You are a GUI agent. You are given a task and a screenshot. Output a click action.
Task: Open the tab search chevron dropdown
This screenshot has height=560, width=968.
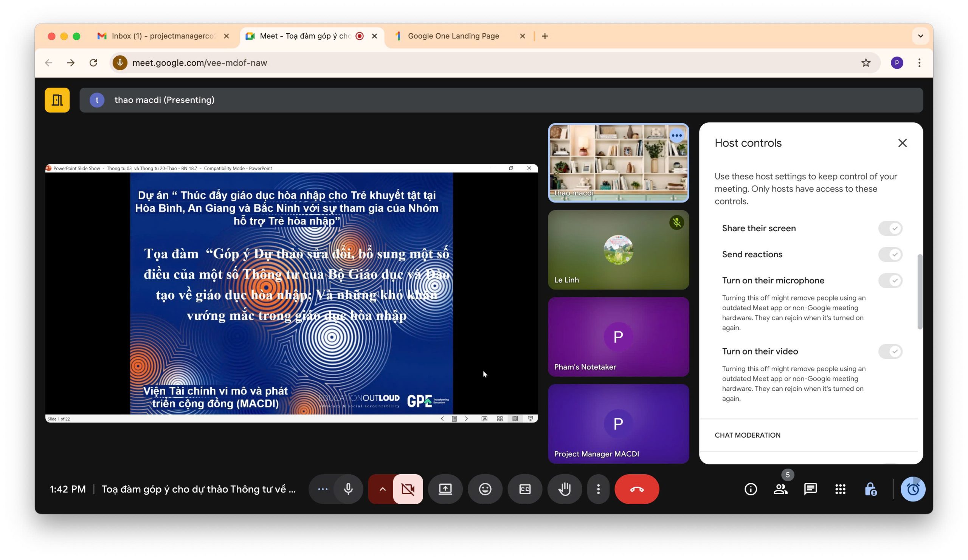click(x=920, y=36)
